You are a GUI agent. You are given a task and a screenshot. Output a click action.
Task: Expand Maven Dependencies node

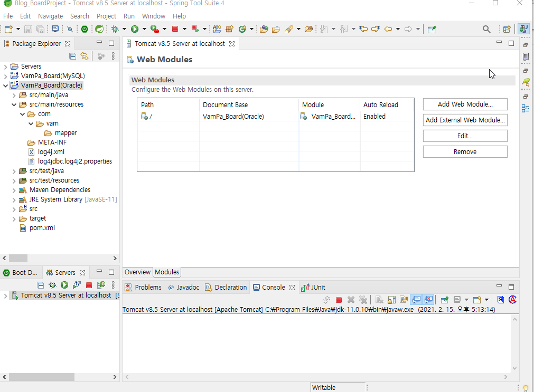click(14, 190)
